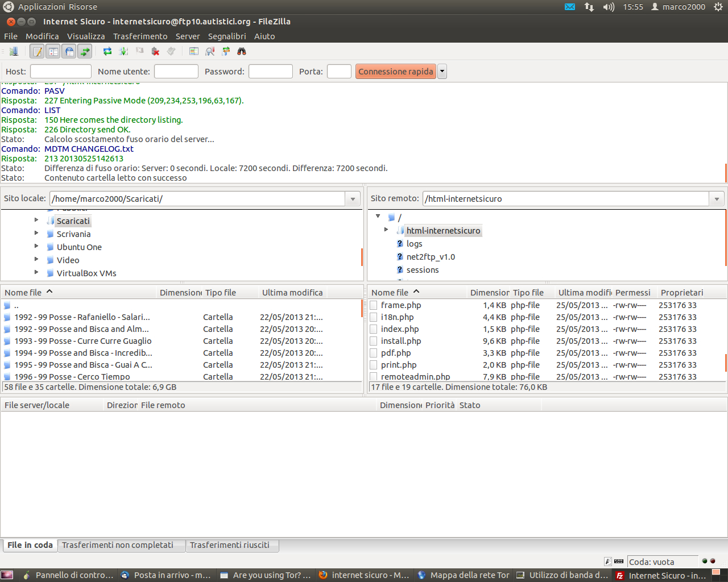Collapse the remote root folder node
The image size is (728, 582).
378,217
